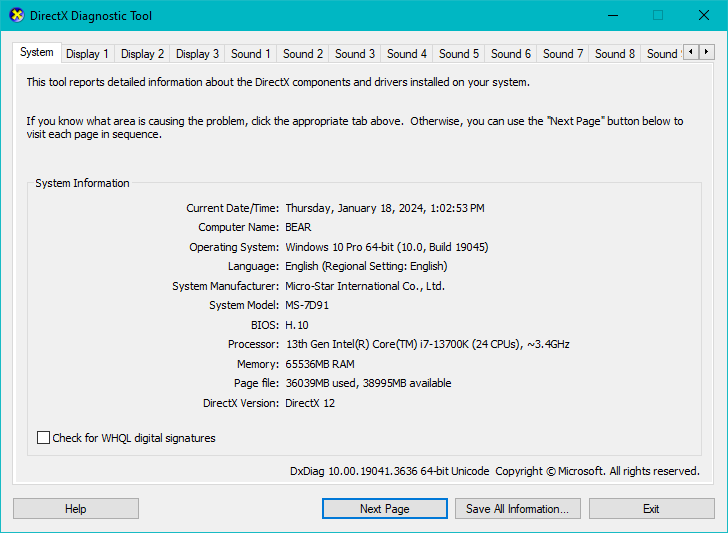Go to the Sound 1 tab

[x=251, y=54]
